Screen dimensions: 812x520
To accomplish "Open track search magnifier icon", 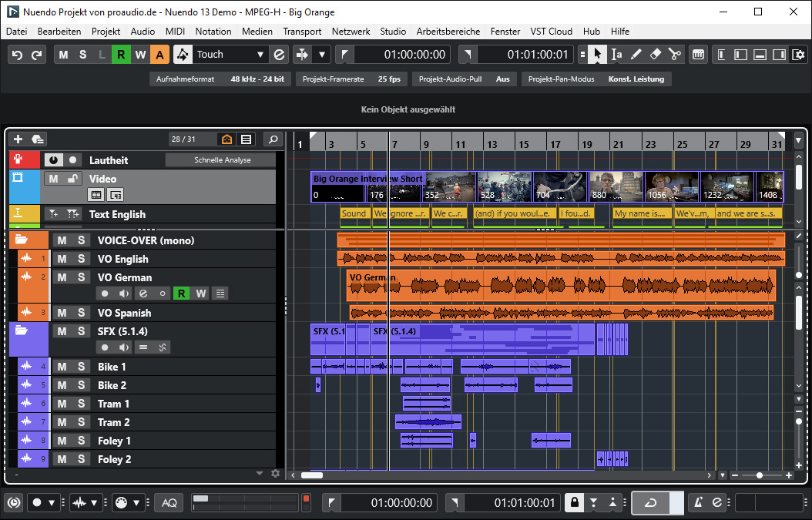I will pos(273,139).
